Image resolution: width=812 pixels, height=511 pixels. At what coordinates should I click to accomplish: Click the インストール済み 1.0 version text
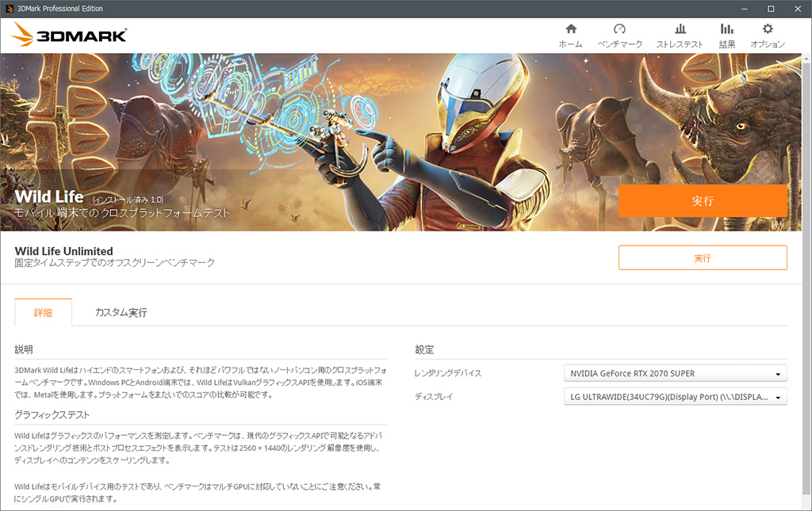click(x=128, y=200)
